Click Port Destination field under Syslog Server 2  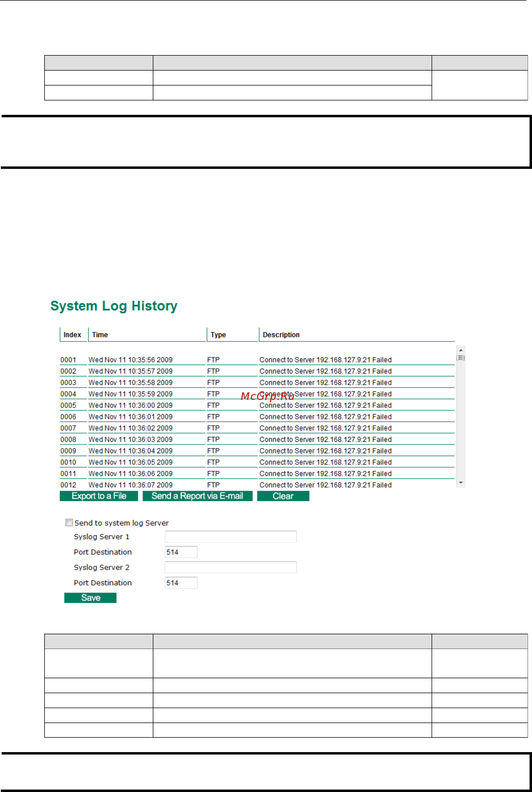point(181,582)
